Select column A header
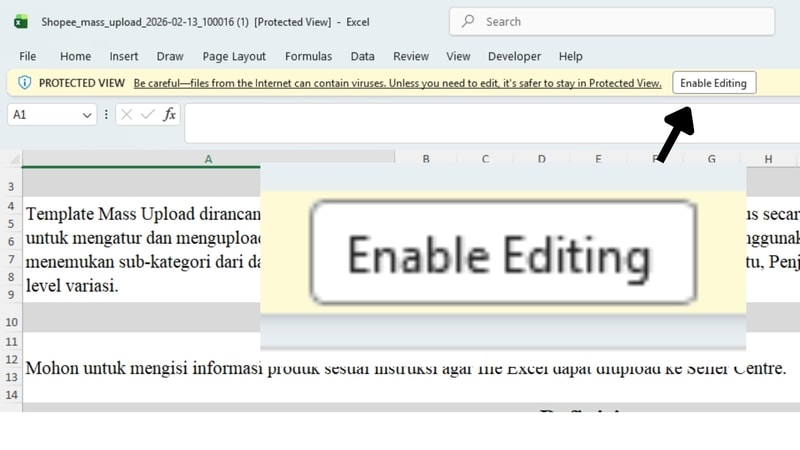The image size is (800, 450). pyautogui.click(x=208, y=159)
